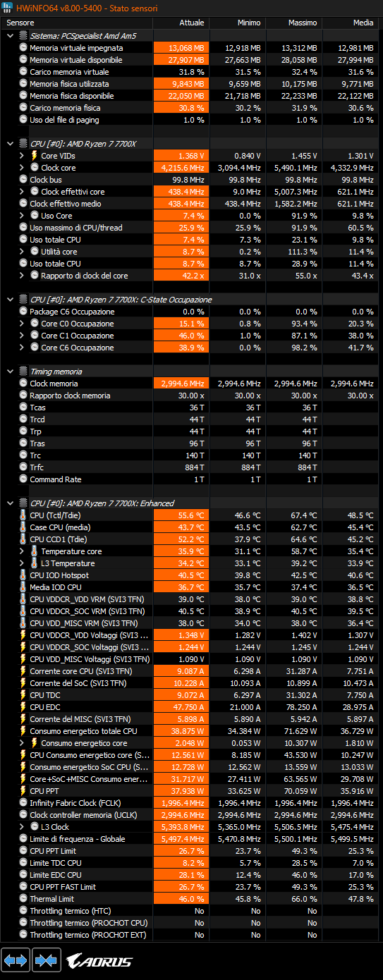Viewport: 383px width, 980px height.
Task: Collapse the CPU [#0]: AMD Ryzen 7 7700X group
Action: [x=11, y=144]
